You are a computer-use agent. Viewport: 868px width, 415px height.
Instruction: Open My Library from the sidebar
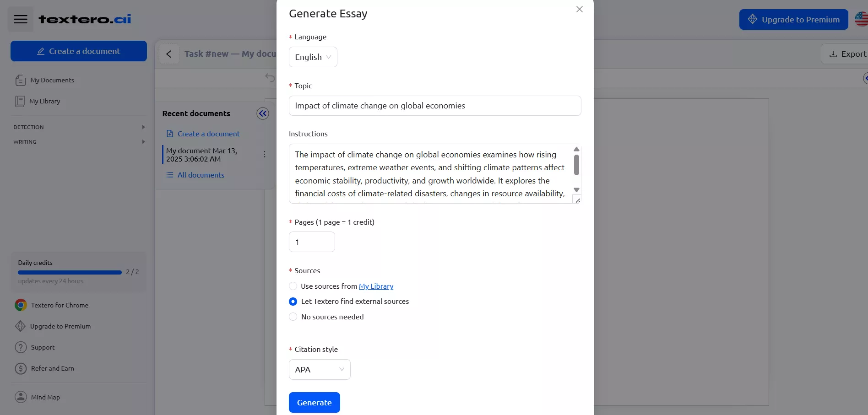coord(44,101)
